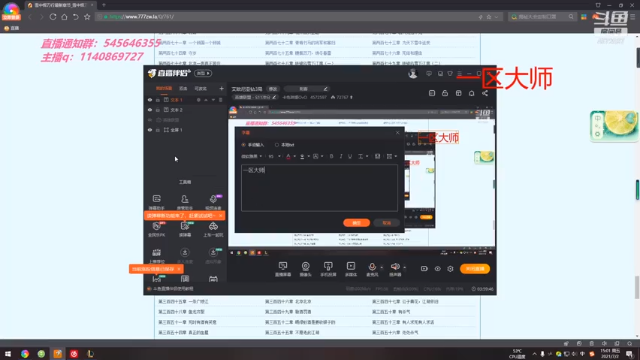Click the red font color A swatch
Screen dimensions: 640x360
tap(289, 156)
